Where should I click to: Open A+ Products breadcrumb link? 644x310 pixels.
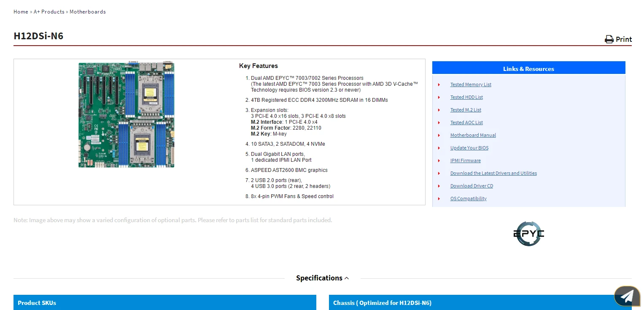pyautogui.click(x=49, y=12)
